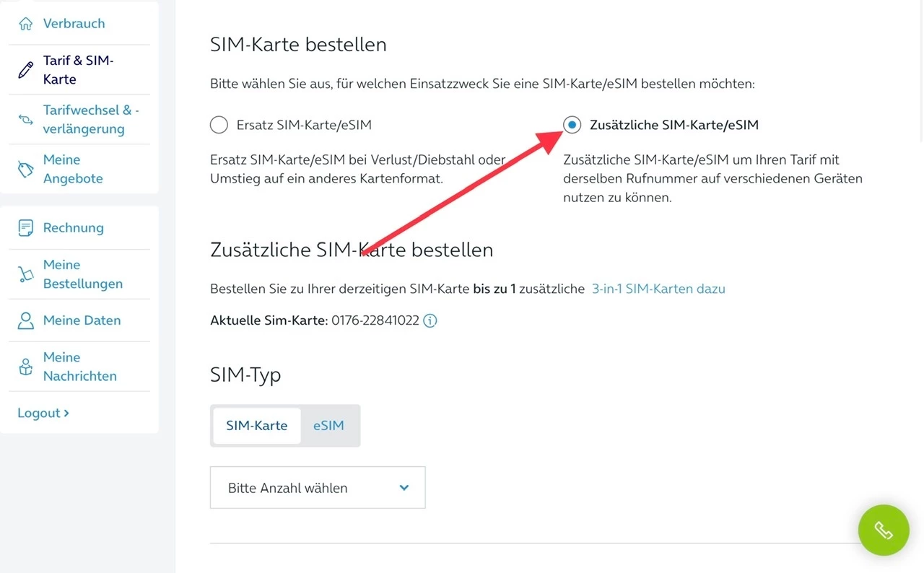The image size is (924, 573).
Task: Open the Verbrauch menu item
Action: click(74, 24)
